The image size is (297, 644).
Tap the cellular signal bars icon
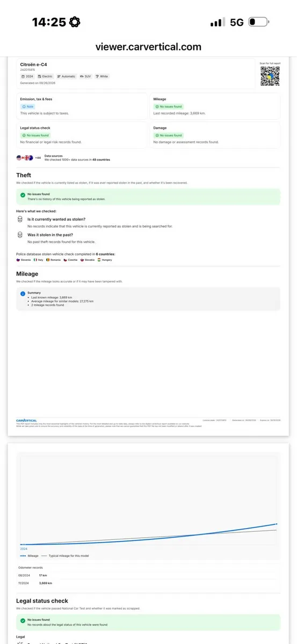tap(218, 22)
